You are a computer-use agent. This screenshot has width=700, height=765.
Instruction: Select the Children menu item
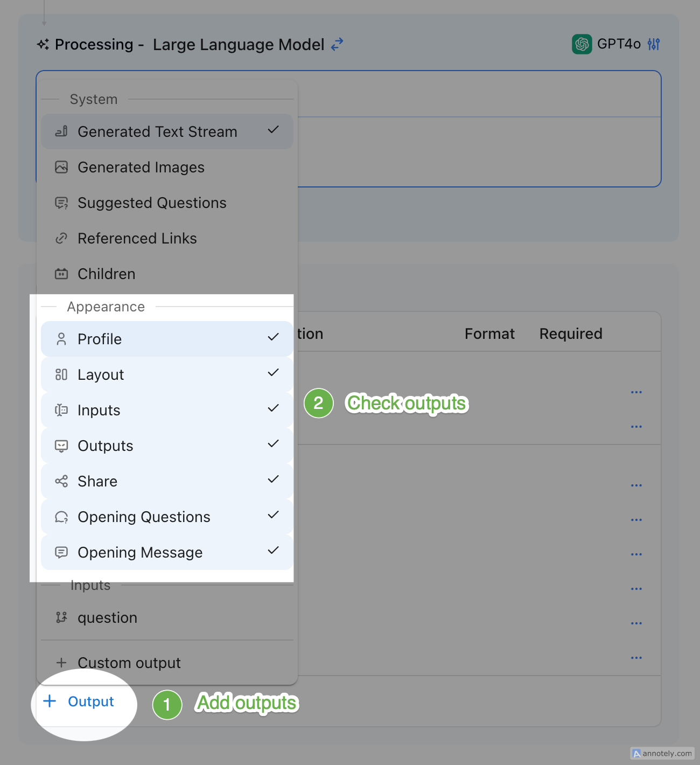click(107, 274)
